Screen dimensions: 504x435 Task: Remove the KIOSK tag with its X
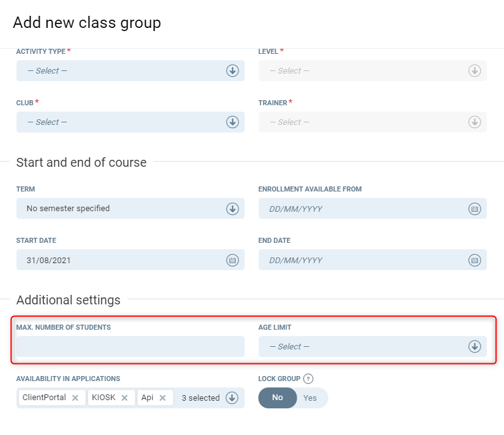124,398
